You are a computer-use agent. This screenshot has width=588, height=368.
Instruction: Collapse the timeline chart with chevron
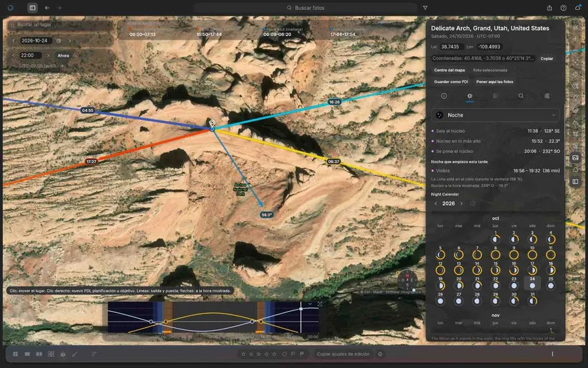pos(310,304)
